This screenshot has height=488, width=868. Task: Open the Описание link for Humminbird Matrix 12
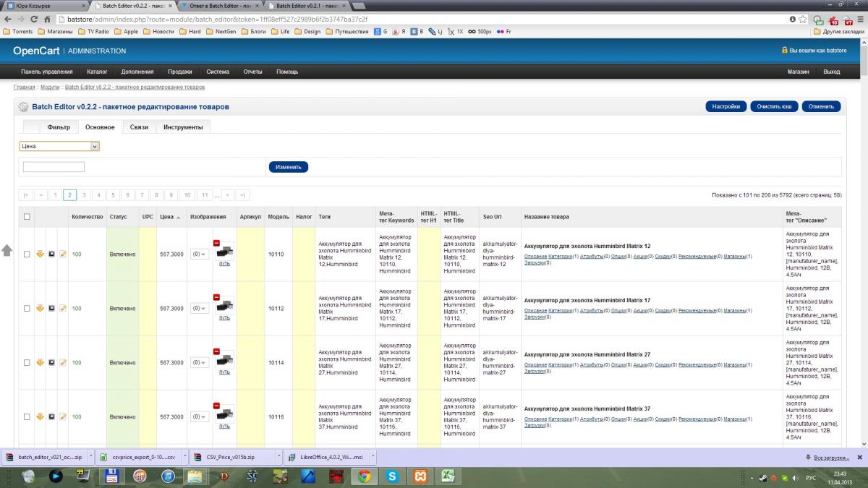pos(535,256)
